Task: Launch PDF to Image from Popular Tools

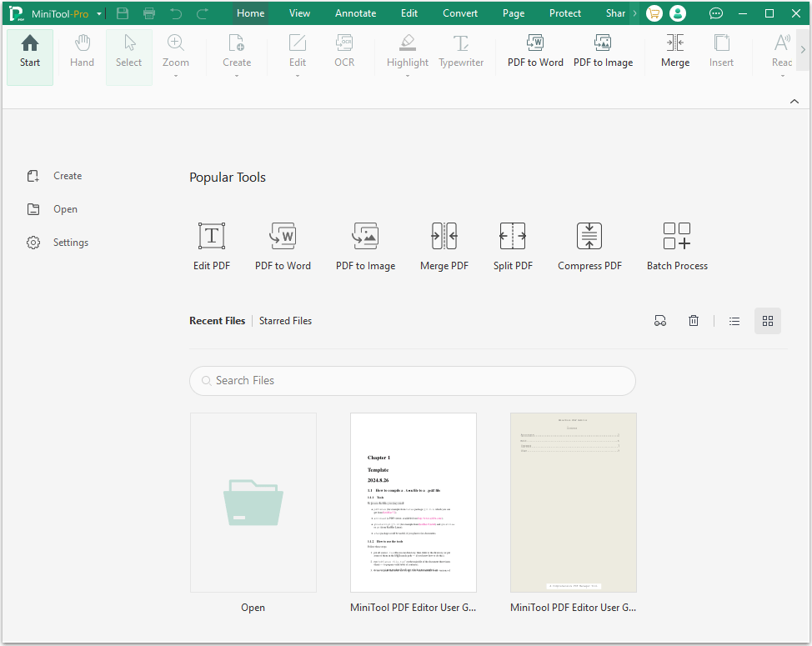Action: (x=366, y=247)
